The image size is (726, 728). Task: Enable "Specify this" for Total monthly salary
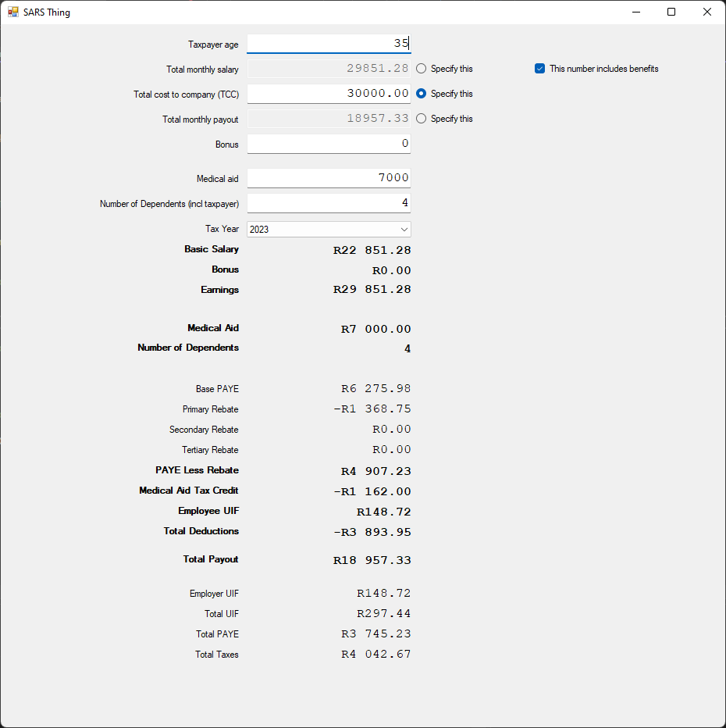(421, 69)
